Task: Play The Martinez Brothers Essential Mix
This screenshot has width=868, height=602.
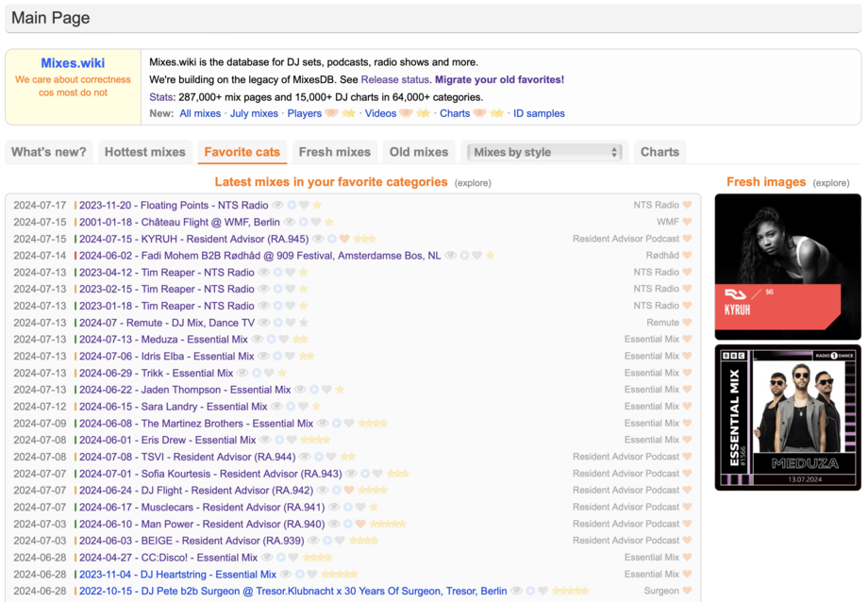Action: tap(336, 423)
